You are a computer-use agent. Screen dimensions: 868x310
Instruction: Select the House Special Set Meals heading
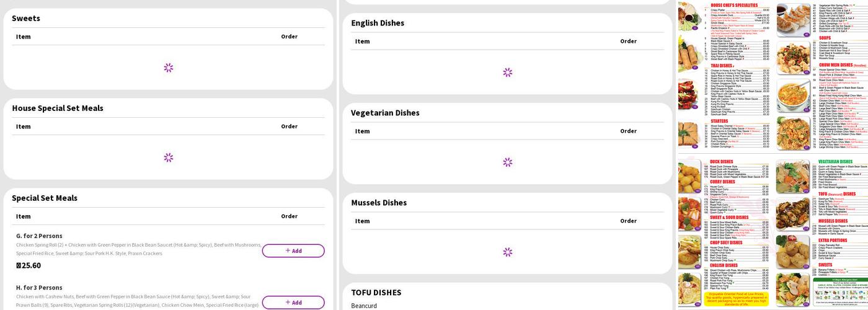point(58,108)
